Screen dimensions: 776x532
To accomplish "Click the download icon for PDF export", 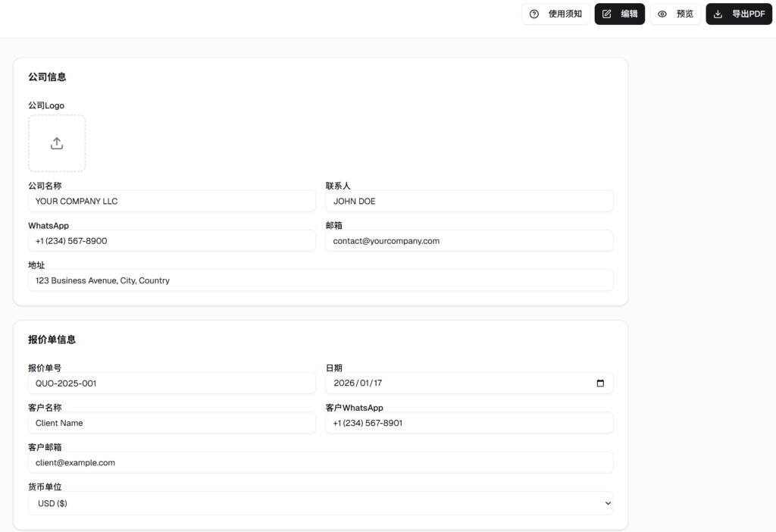I will coord(718,14).
